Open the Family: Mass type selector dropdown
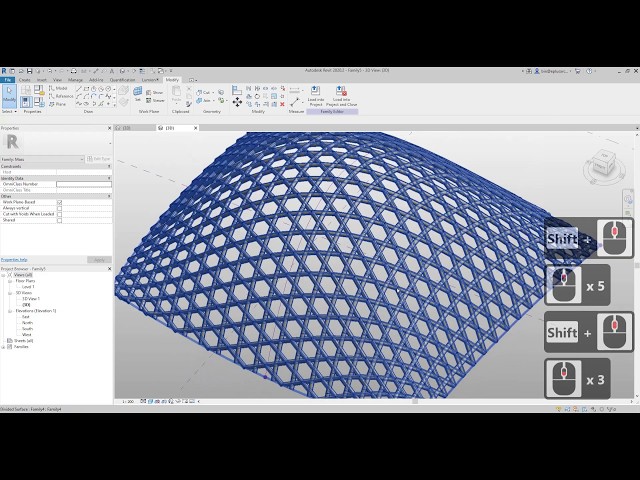This screenshot has height=480, width=640. click(x=42, y=159)
